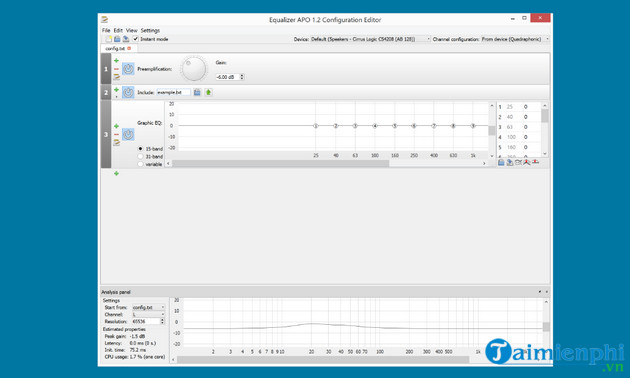Click the Include file name field

coord(173,92)
